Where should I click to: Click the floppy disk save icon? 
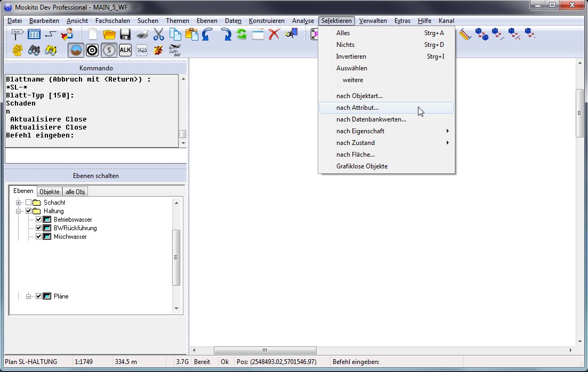[125, 35]
